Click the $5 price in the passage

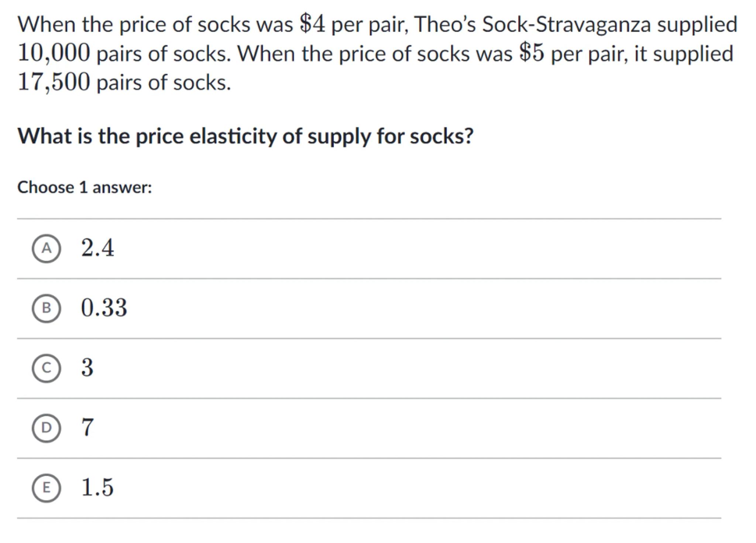(x=532, y=53)
